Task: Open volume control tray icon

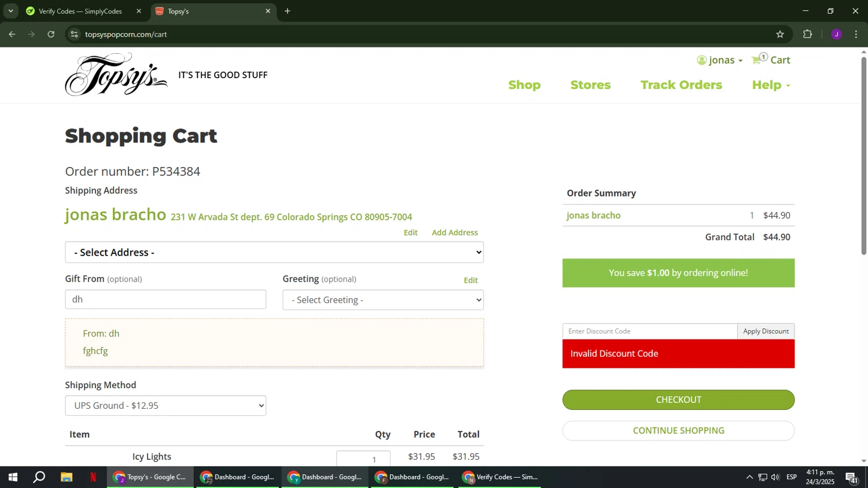Action: click(775, 477)
